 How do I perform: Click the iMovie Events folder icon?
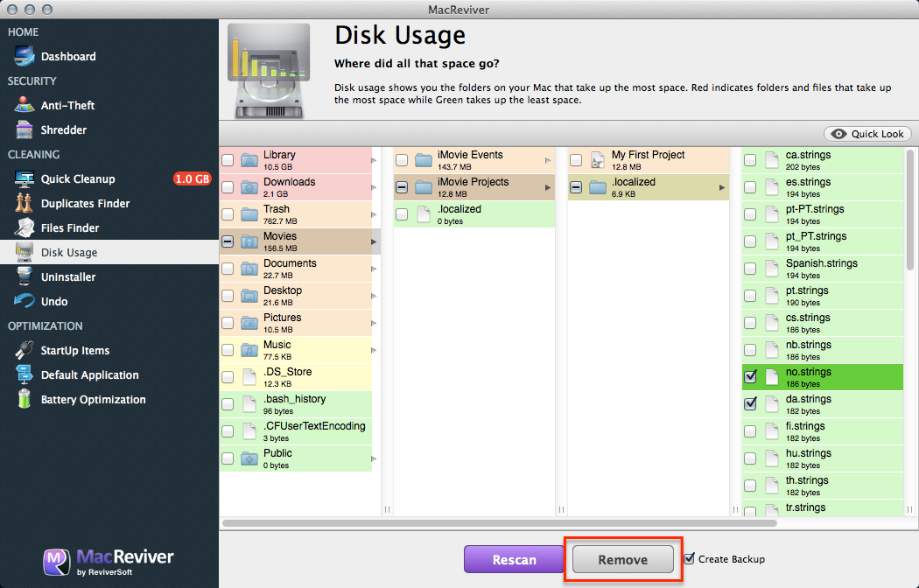click(424, 160)
